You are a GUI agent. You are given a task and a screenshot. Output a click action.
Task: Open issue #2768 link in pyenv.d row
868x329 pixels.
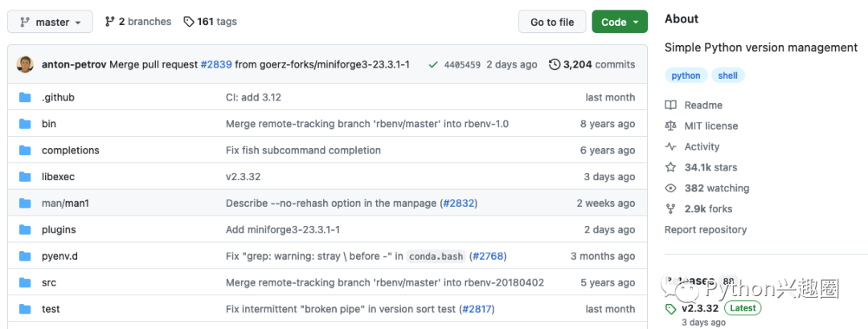[x=488, y=256]
